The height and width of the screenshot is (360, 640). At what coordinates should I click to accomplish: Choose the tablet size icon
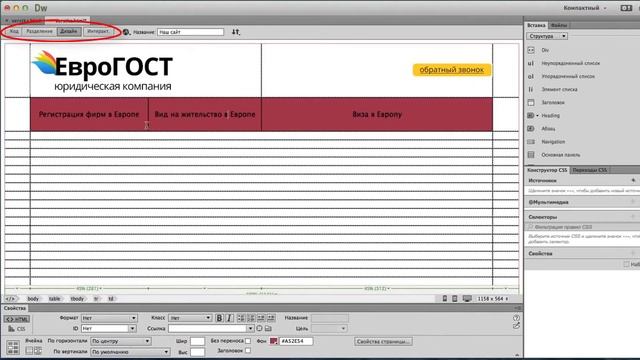pos(455,299)
